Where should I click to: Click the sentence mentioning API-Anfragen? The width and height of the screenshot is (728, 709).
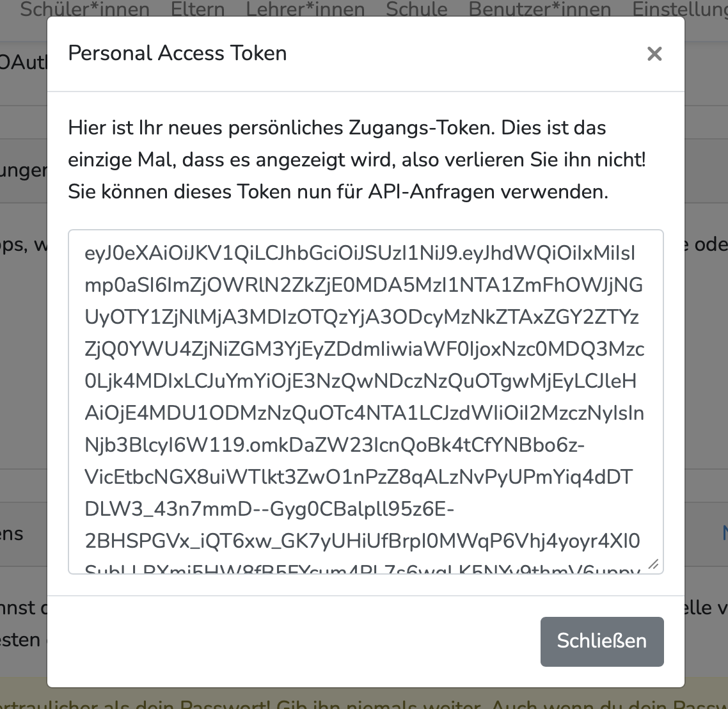[x=338, y=191]
